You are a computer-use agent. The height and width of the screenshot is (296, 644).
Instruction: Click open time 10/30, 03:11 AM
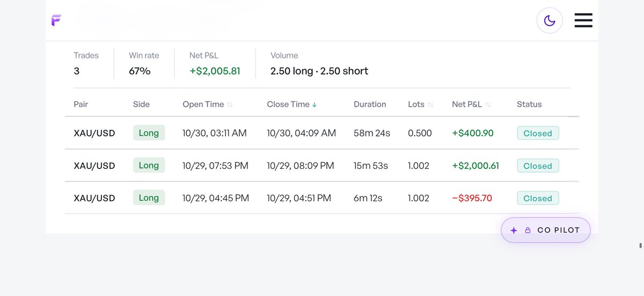215,133
